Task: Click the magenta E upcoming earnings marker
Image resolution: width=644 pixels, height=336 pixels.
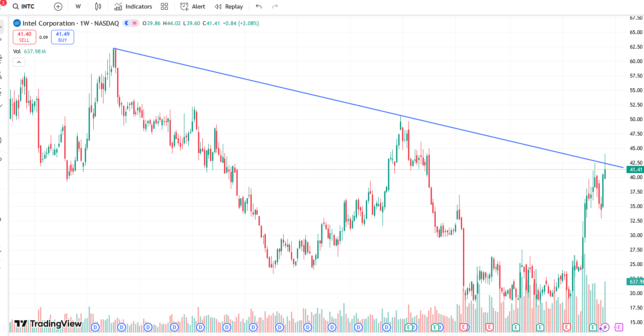Action: click(619, 327)
